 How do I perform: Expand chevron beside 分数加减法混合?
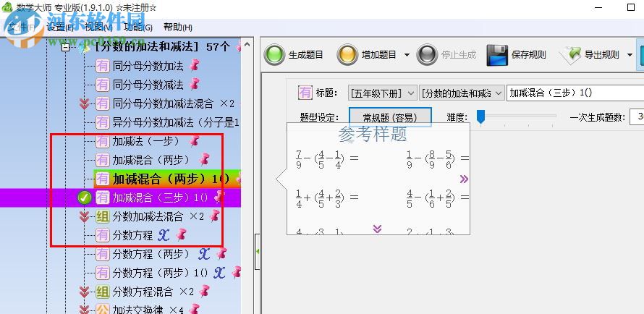pyautogui.click(x=84, y=217)
